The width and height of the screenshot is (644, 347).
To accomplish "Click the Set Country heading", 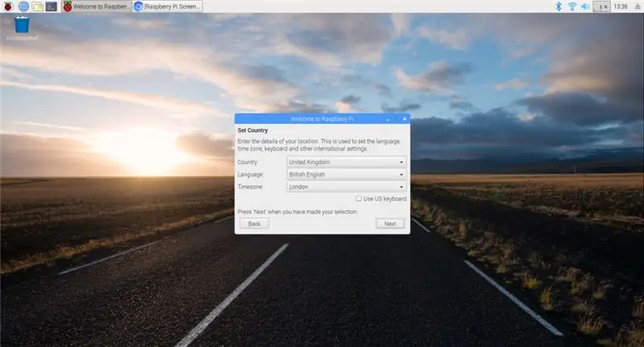I will point(253,130).
